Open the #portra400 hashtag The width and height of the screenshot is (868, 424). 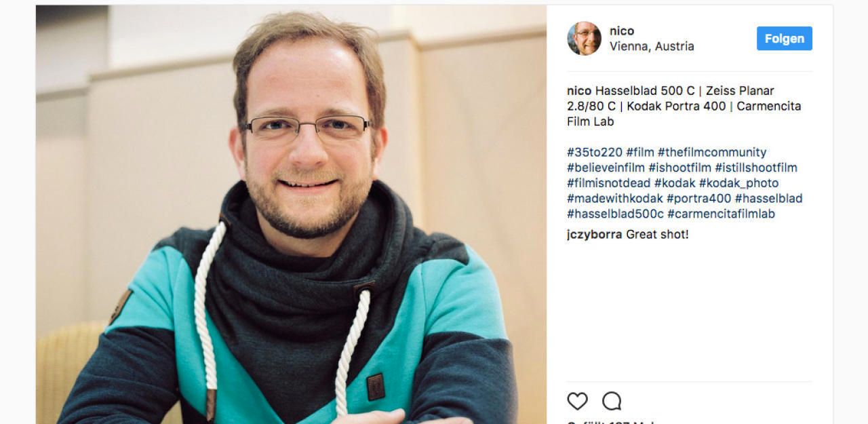click(698, 199)
